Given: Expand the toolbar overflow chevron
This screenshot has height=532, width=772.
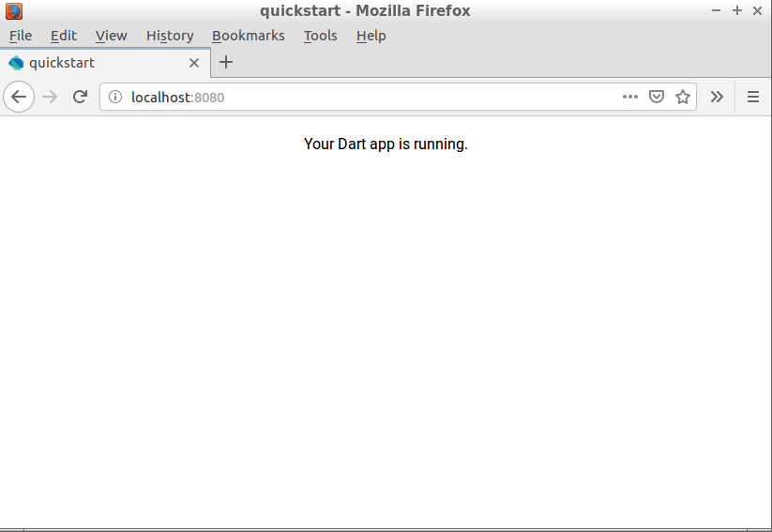Looking at the screenshot, I should (x=717, y=97).
